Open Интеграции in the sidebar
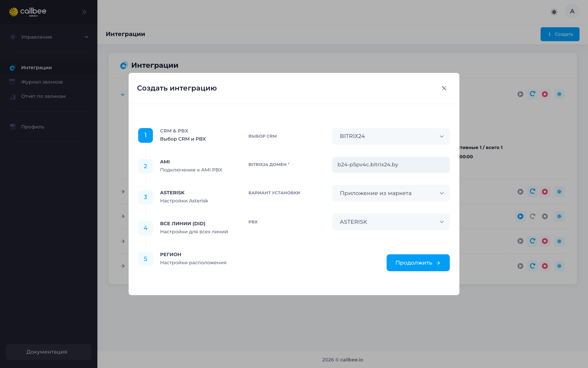The height and width of the screenshot is (368, 588). coord(49,68)
